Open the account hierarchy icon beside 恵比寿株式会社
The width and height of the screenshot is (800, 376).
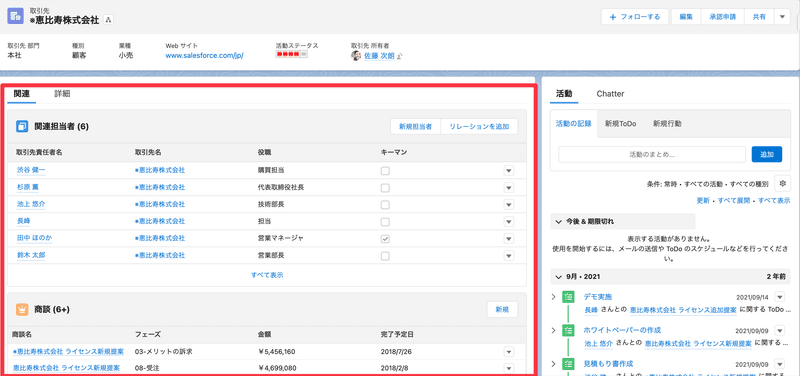108,20
